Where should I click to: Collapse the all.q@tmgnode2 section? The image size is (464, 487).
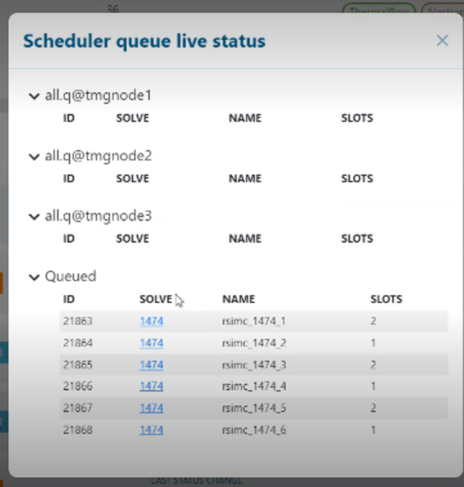click(34, 157)
